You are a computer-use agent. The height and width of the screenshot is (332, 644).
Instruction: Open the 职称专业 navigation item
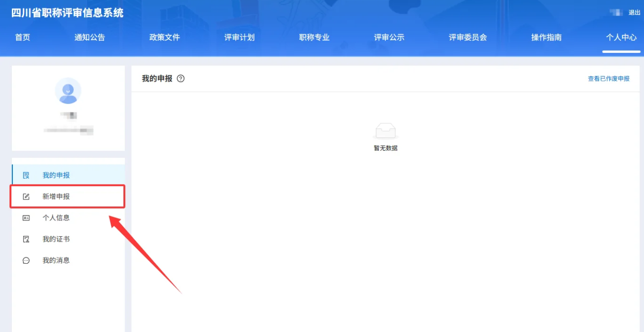(313, 37)
